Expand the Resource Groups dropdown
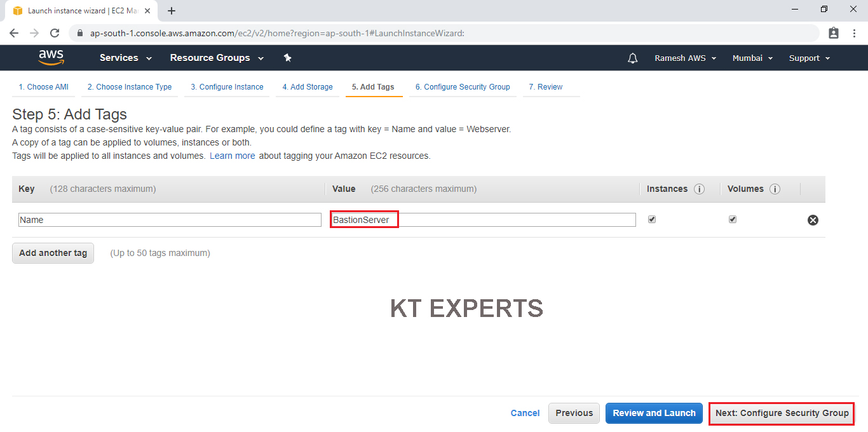The height and width of the screenshot is (432, 868). click(216, 58)
